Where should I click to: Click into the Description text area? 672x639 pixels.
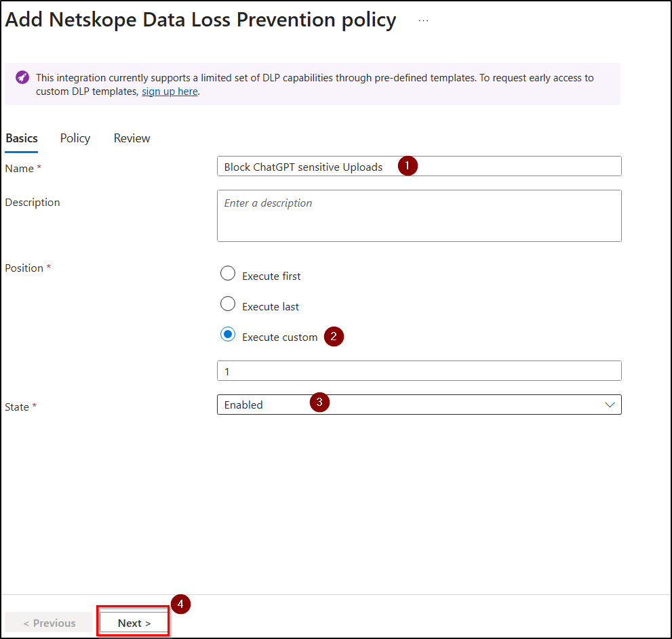(x=418, y=215)
